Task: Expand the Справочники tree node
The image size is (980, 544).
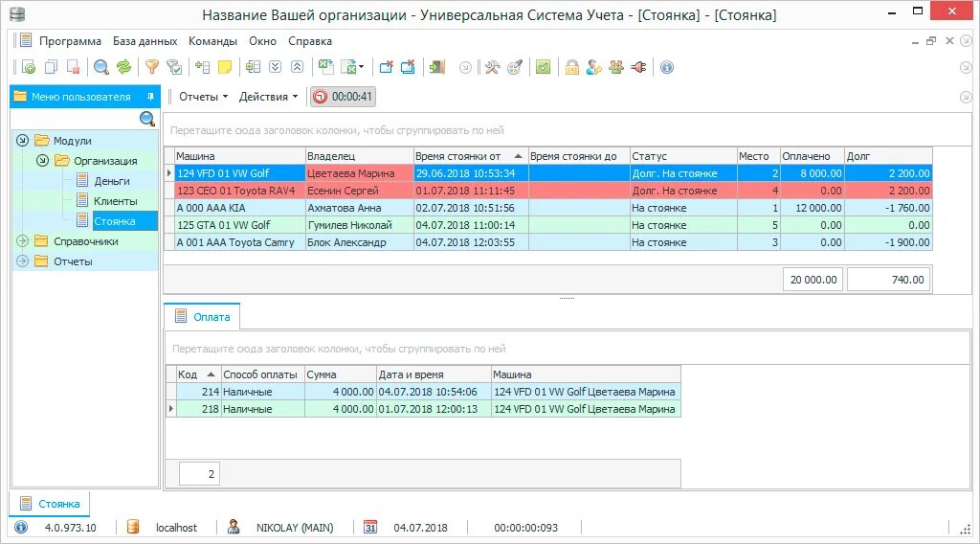Action: pos(23,240)
